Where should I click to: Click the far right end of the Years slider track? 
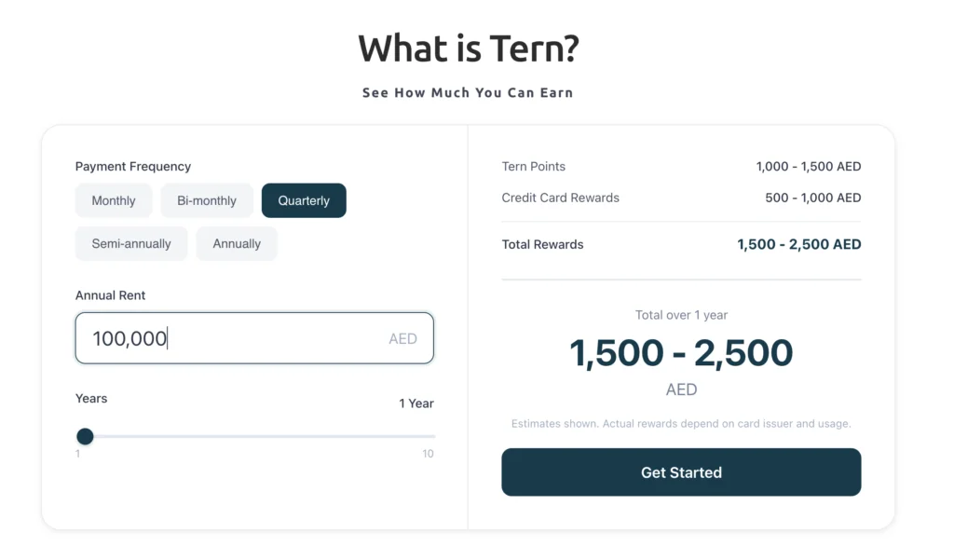[x=432, y=436]
